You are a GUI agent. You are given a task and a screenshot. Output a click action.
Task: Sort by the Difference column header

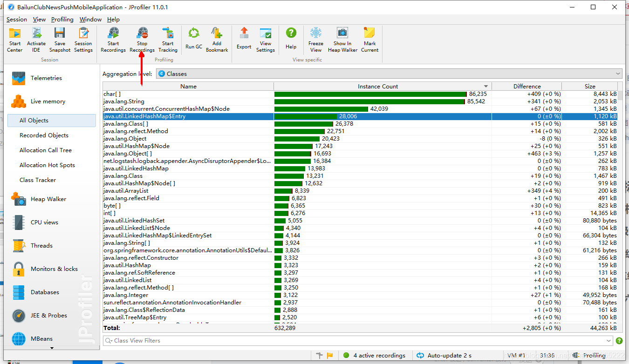[x=527, y=86]
